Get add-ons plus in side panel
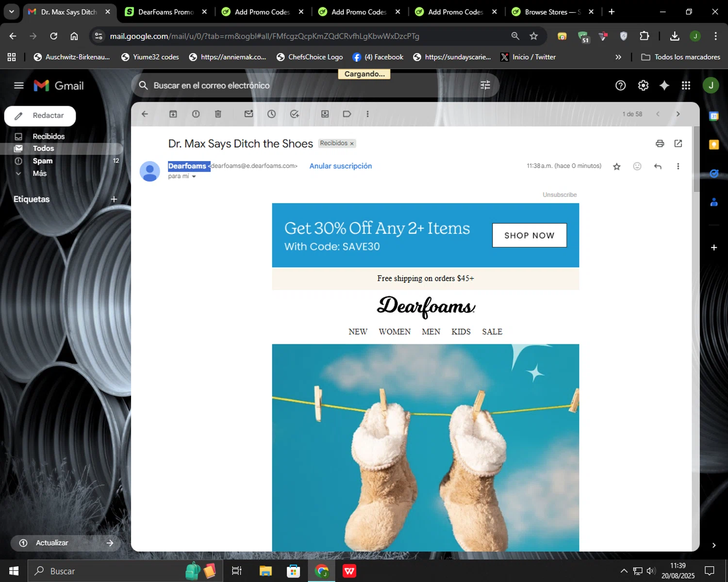728x582 pixels. coord(714,247)
